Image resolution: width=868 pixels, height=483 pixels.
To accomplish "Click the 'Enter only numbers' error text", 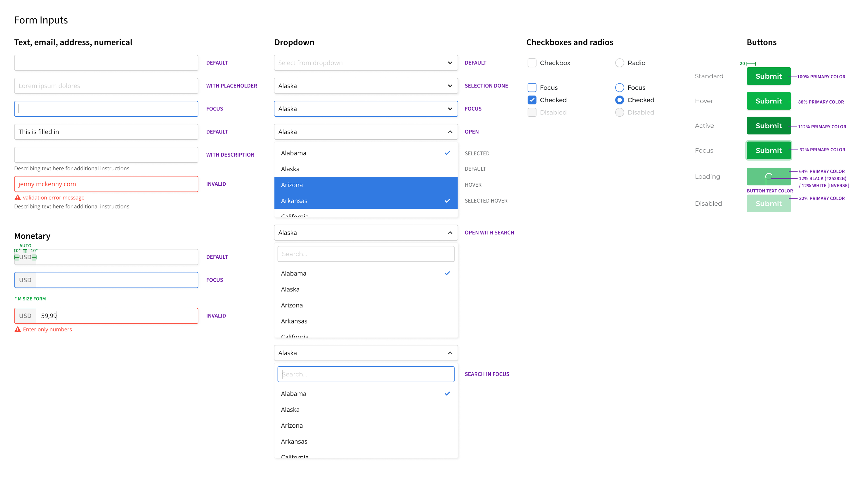I will coord(47,329).
